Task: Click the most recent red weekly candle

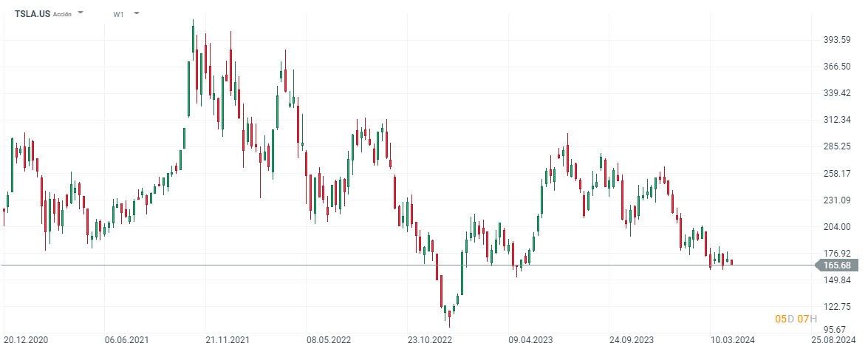Action: [732, 262]
